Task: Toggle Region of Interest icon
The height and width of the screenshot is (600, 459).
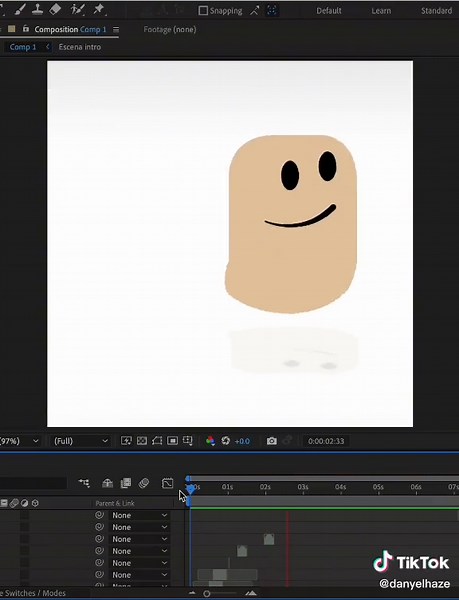Action: (173, 441)
